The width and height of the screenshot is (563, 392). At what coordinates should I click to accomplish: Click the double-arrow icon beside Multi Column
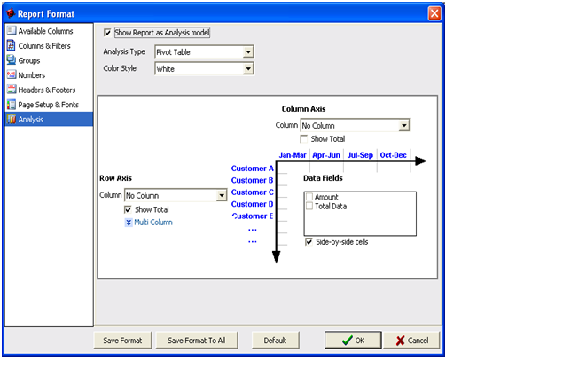tap(129, 223)
